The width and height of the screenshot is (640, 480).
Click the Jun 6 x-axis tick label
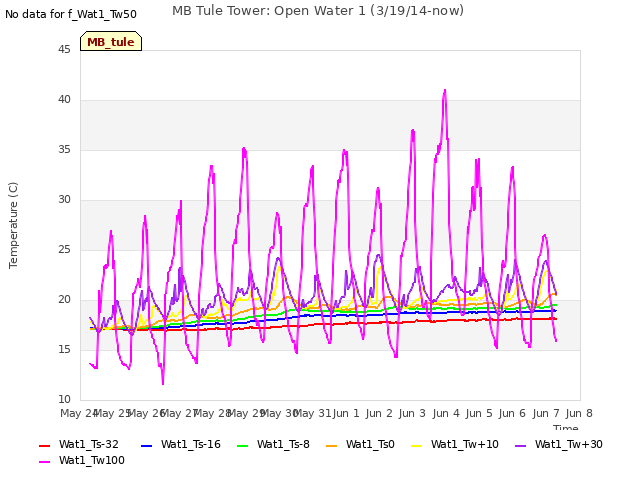(x=512, y=413)
